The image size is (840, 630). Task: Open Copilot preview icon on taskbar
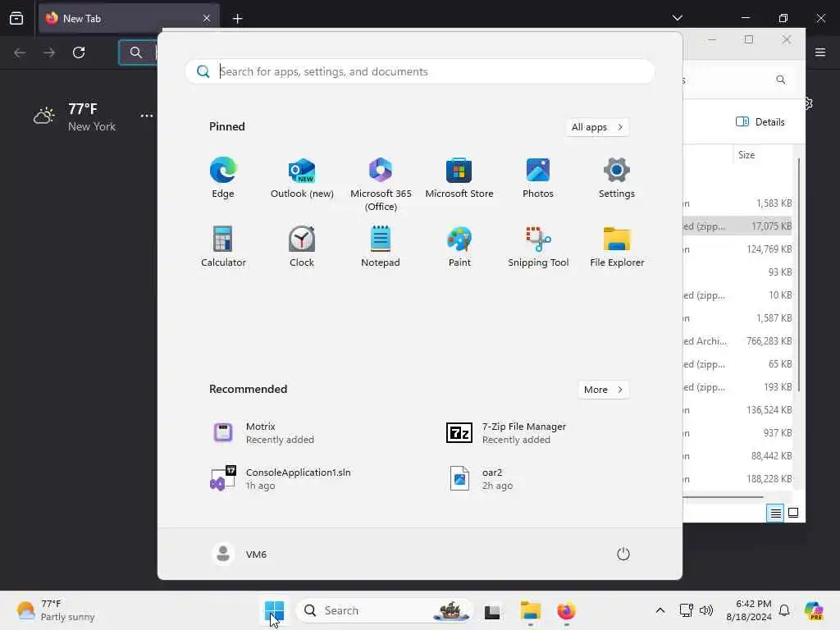click(815, 610)
